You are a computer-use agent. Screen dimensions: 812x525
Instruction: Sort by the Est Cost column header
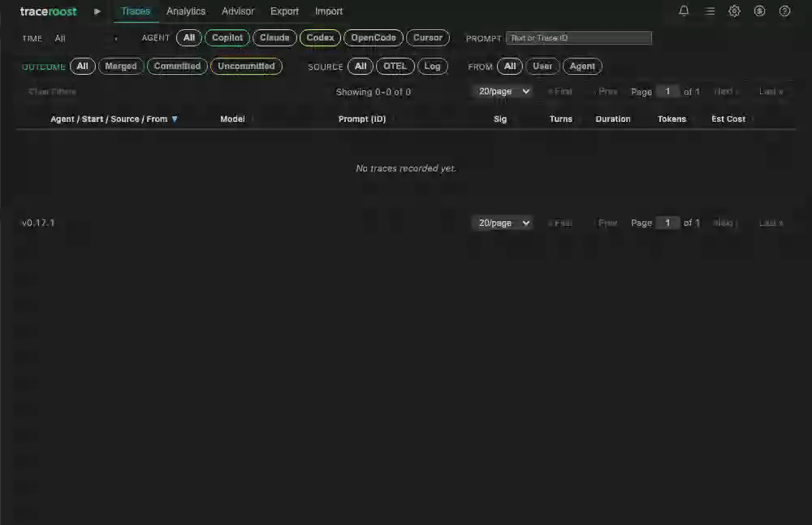pos(728,119)
